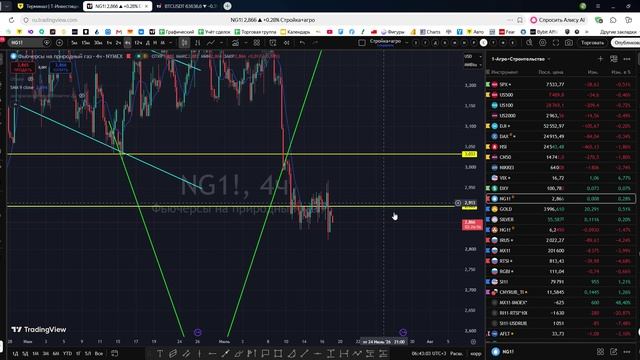Toggle the Расш. extended session option
Image resolution: width=640 pixels, height=360 pixels.
[456, 353]
